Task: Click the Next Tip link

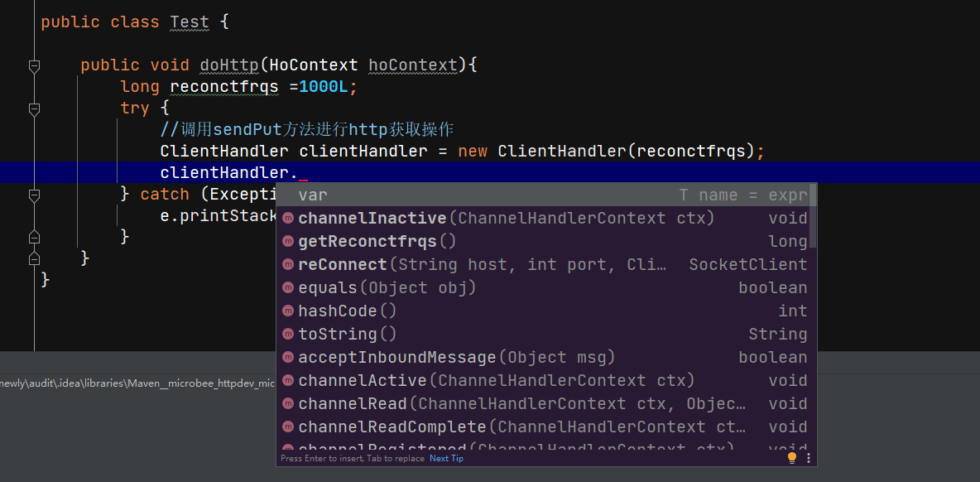Action: click(446, 459)
